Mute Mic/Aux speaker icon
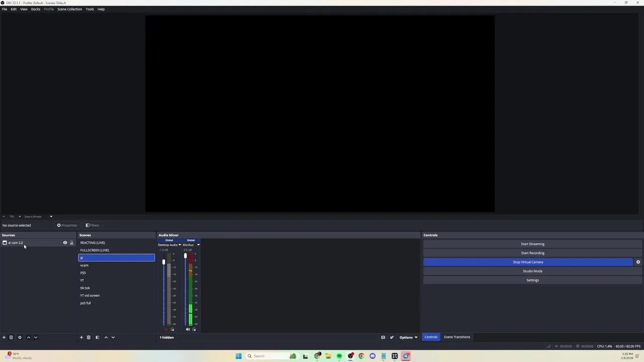The width and height of the screenshot is (644, 362). click(x=188, y=329)
